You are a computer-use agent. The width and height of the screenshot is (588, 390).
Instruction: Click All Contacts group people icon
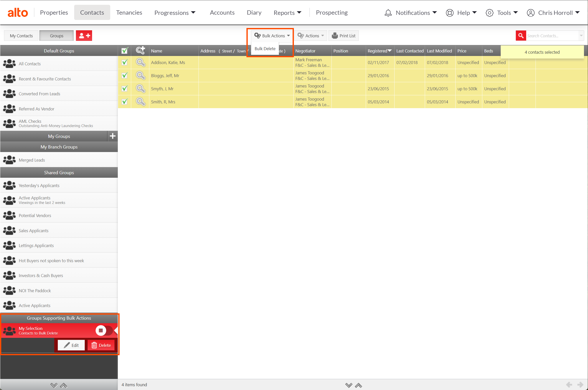coord(9,64)
